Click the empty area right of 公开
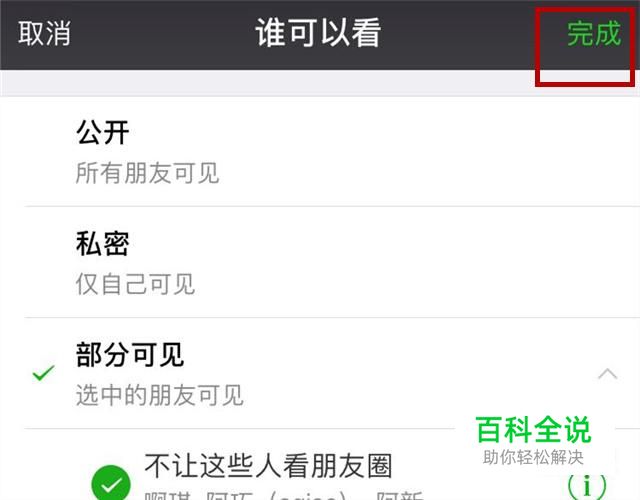The image size is (640, 500). tap(384, 133)
